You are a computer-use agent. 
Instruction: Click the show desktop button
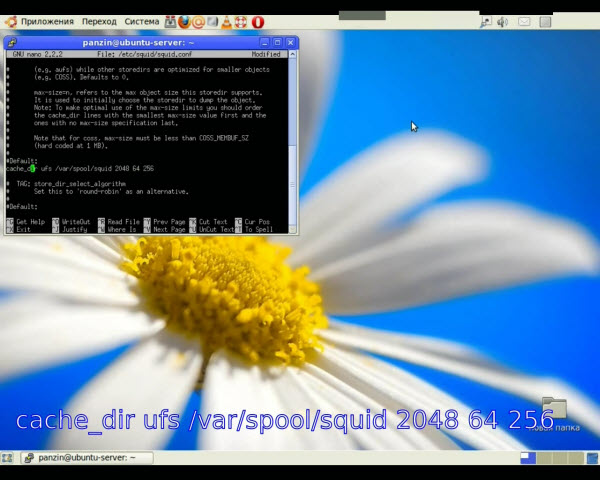click(10, 458)
